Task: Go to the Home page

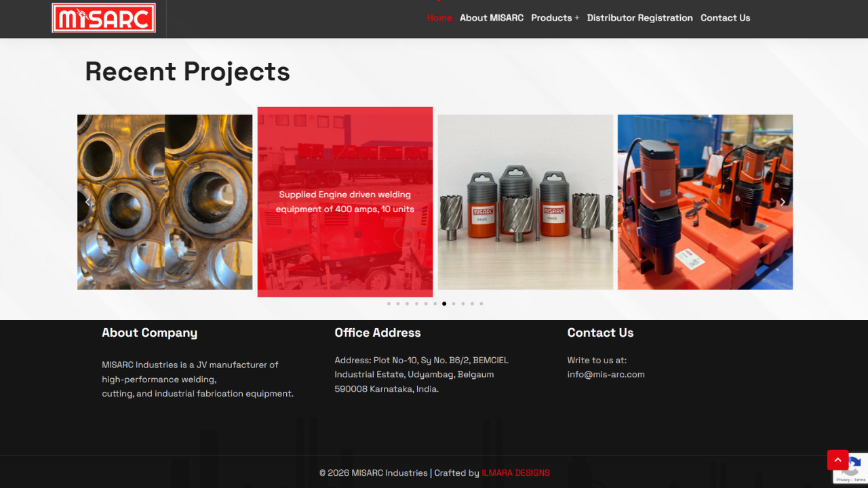Action: (x=439, y=18)
